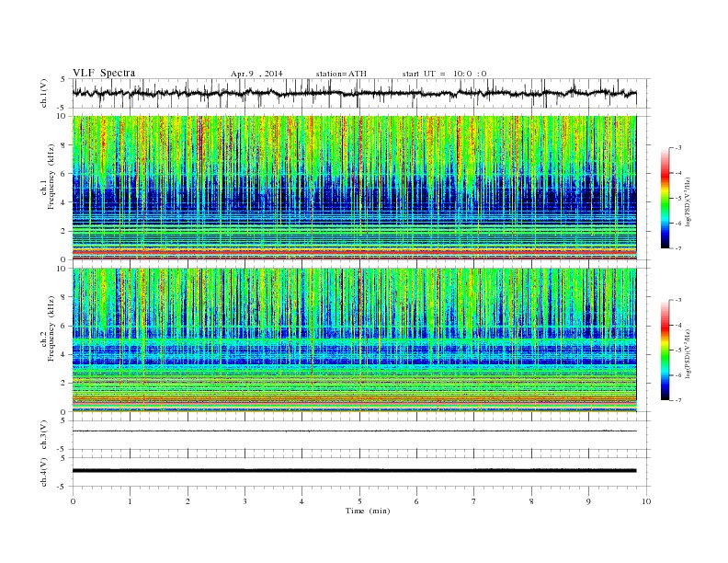Click the log(PSD) label beside lower color bar
The width and height of the screenshot is (728, 563).
(x=688, y=352)
